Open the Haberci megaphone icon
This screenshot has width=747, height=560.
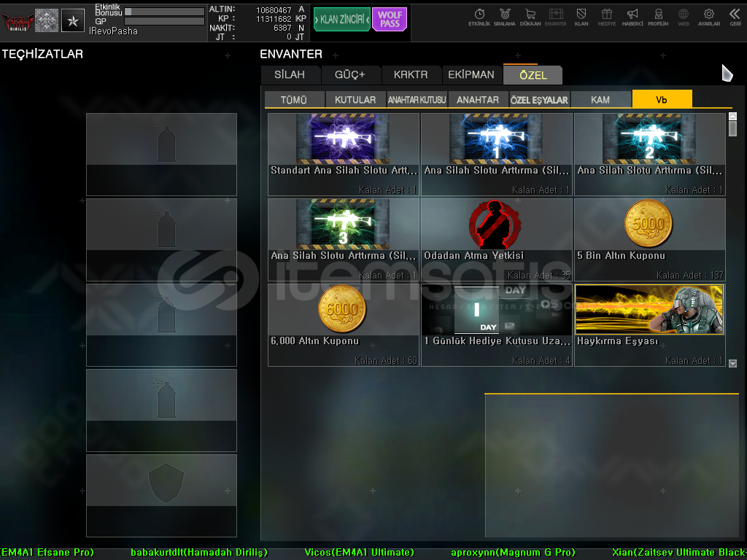pos(632,17)
